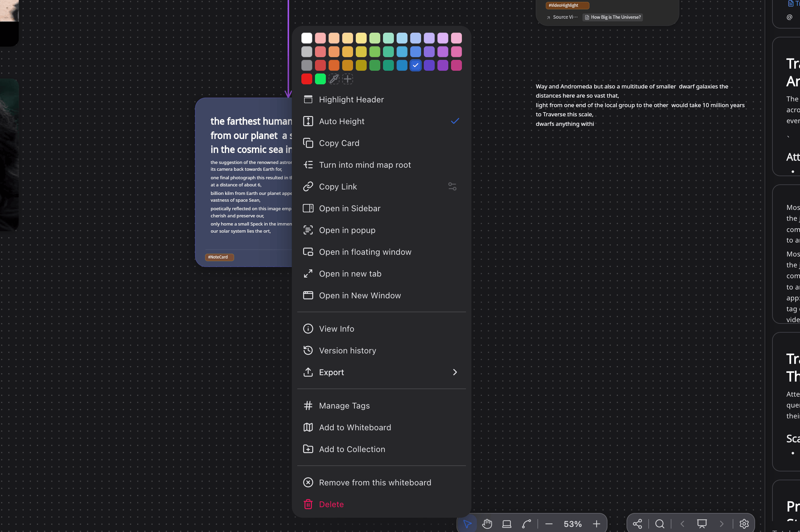Click the #NoteCard tag on the card
Image resolution: width=800 pixels, height=532 pixels.
point(219,257)
